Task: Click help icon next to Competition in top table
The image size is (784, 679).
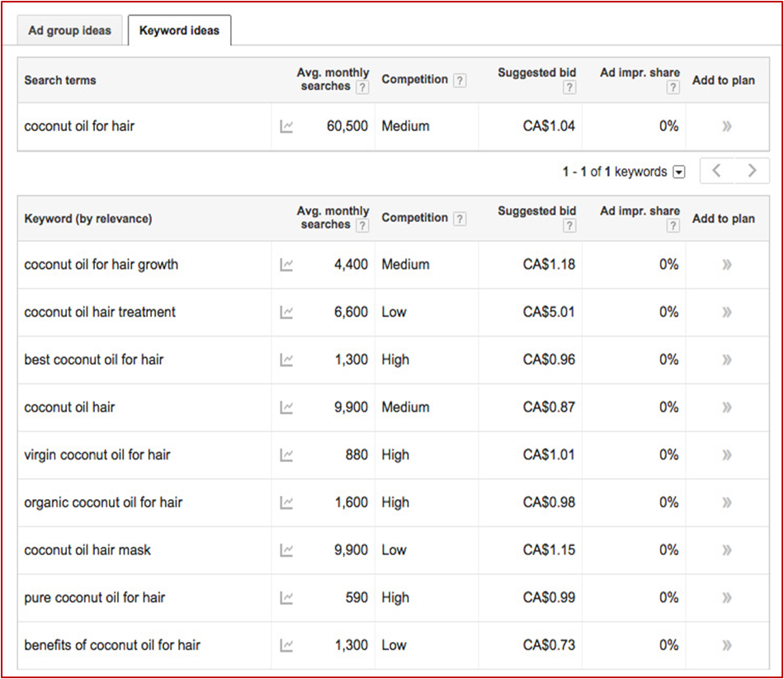Action: pos(460,81)
